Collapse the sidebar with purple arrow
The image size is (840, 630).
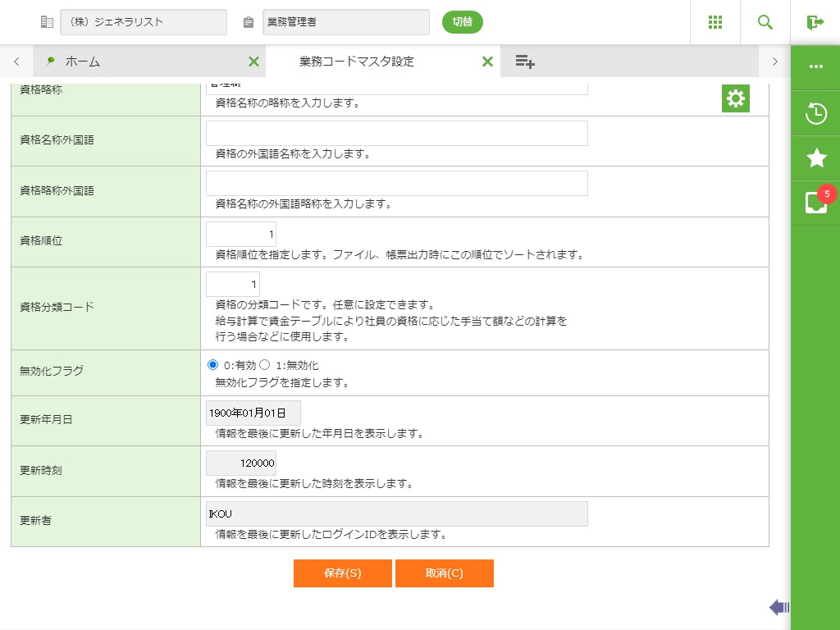pos(778,607)
